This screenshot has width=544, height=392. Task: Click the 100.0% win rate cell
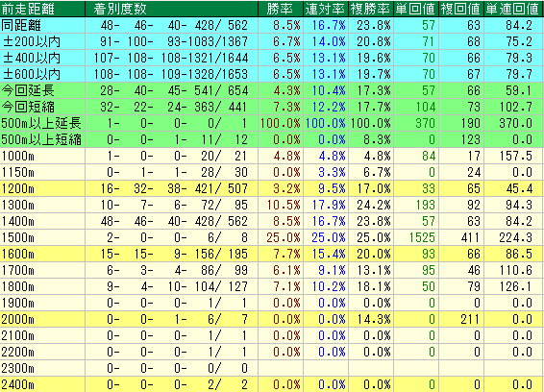pos(281,123)
